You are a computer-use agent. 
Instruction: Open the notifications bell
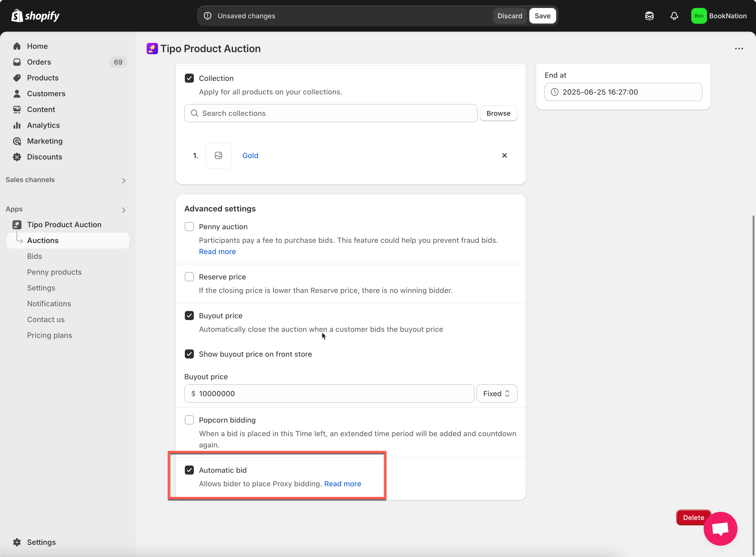674,16
